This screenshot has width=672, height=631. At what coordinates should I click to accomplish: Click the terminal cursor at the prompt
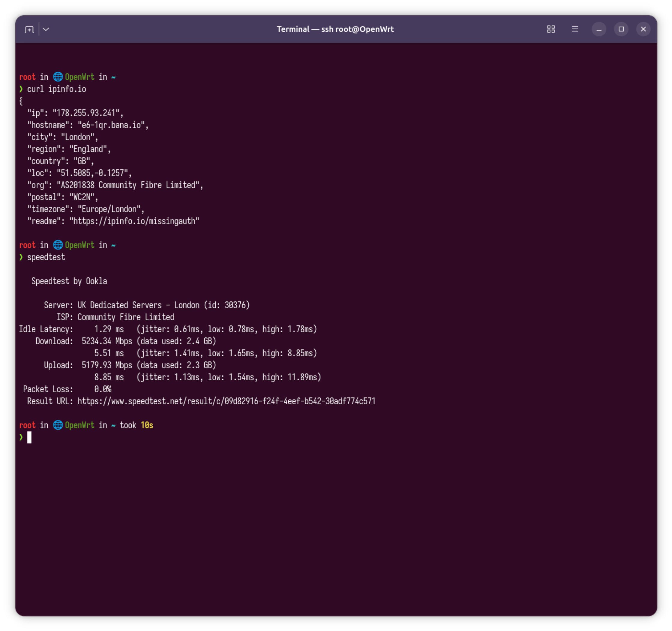click(29, 438)
